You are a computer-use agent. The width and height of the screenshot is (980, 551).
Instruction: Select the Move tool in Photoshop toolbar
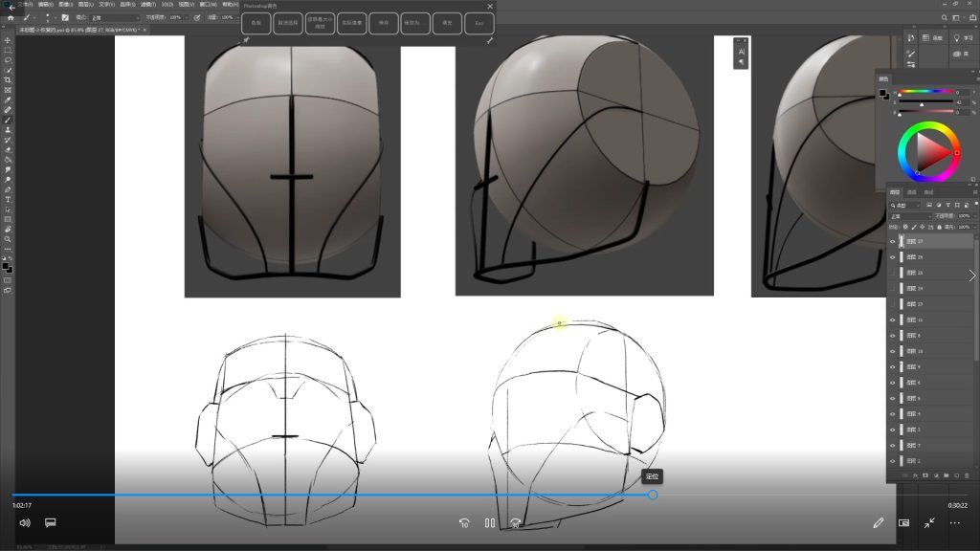pos(8,40)
